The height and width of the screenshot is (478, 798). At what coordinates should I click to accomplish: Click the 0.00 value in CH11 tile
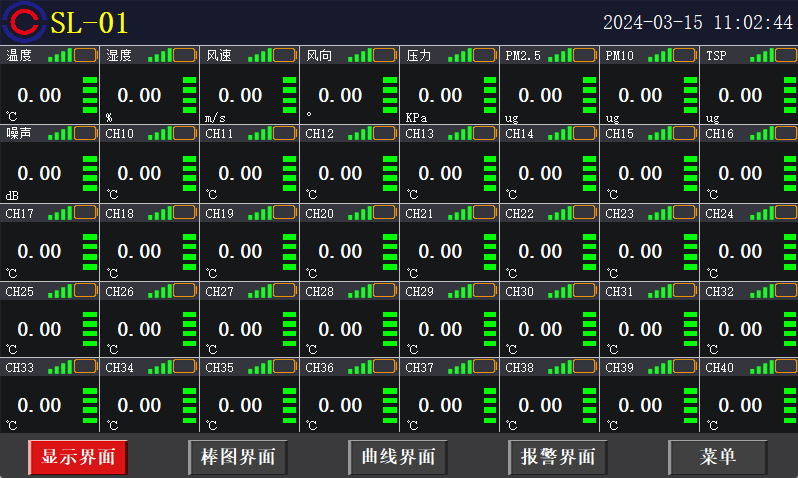pyautogui.click(x=240, y=174)
